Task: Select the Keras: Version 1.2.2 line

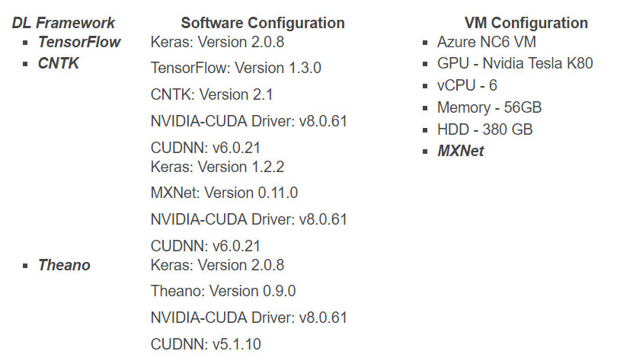Action: click(x=217, y=166)
